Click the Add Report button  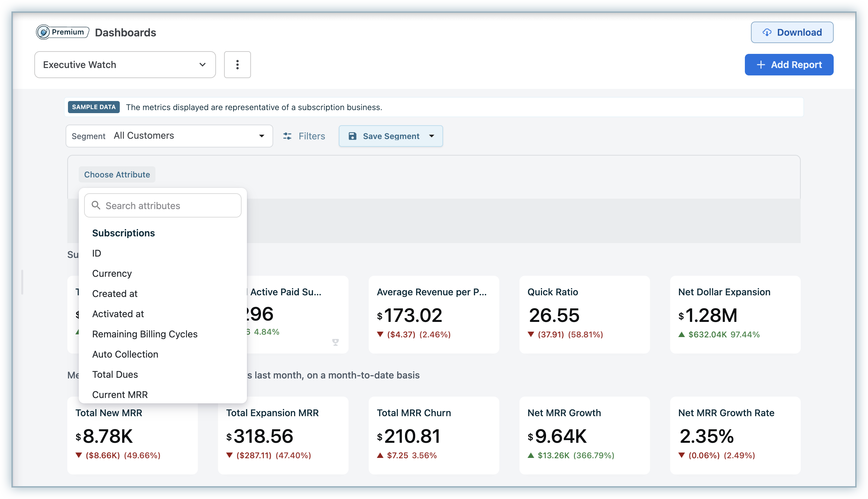tap(789, 65)
